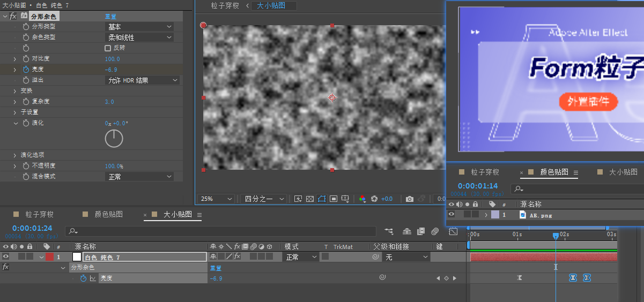Take snapshot with camera icon
Viewport: 644px width, 302px height.
pos(410,199)
